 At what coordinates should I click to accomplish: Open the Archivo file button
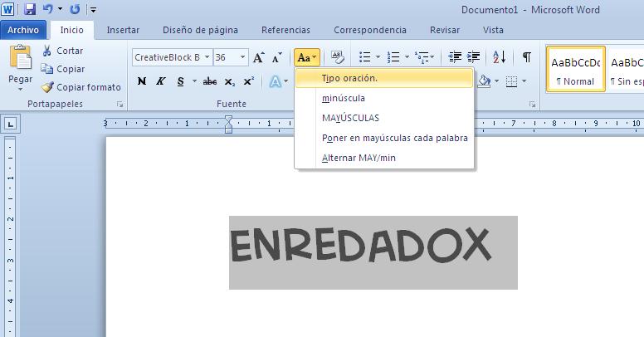[x=23, y=30]
